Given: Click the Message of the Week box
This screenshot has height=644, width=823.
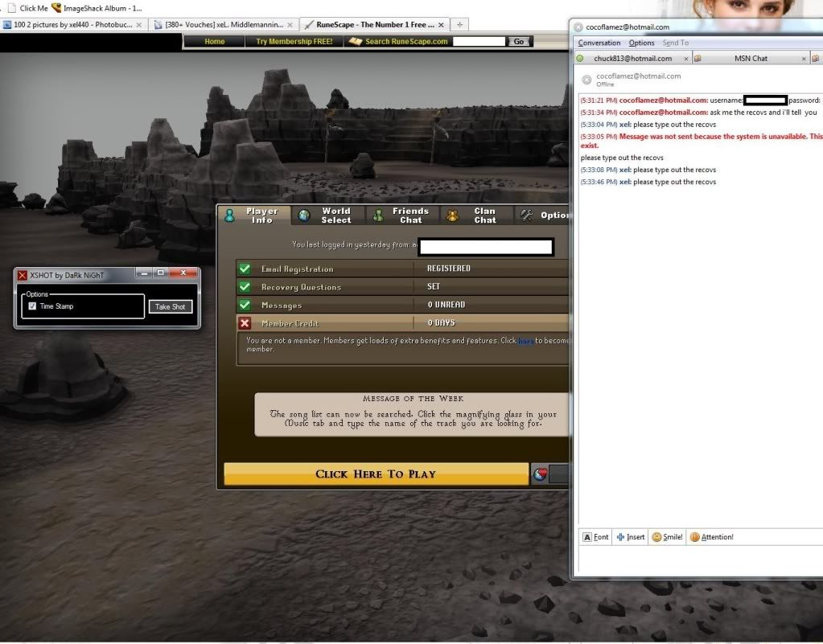Looking at the screenshot, I should [x=412, y=414].
